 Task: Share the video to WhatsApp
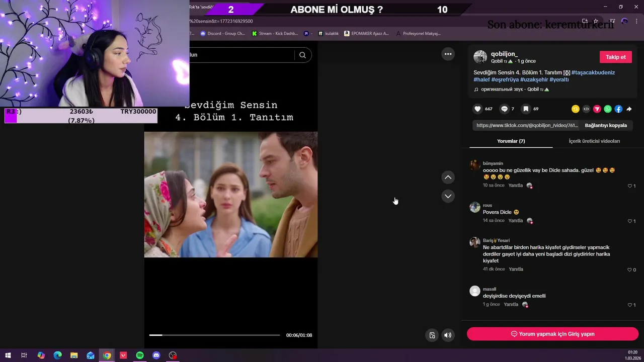pyautogui.click(x=608, y=109)
